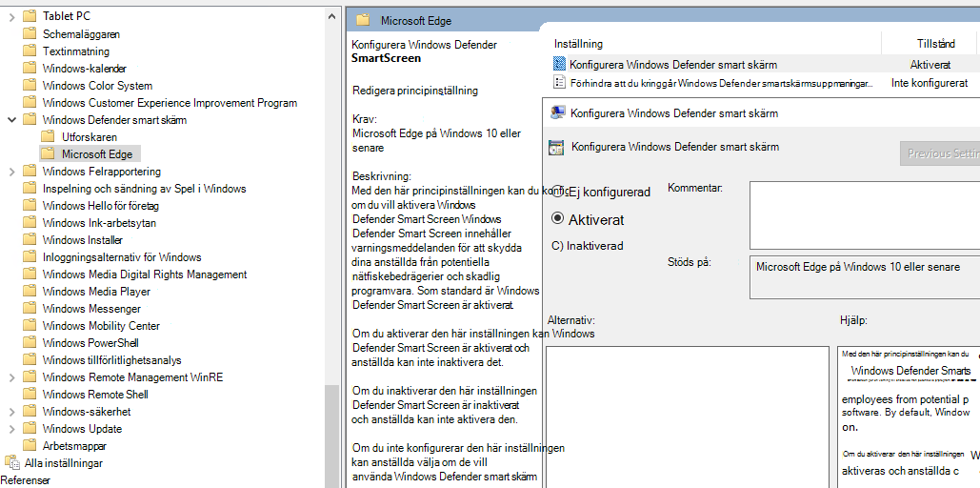This screenshot has width=980, height=488.
Task: Click the Previous Setting button
Action: pyautogui.click(x=940, y=153)
